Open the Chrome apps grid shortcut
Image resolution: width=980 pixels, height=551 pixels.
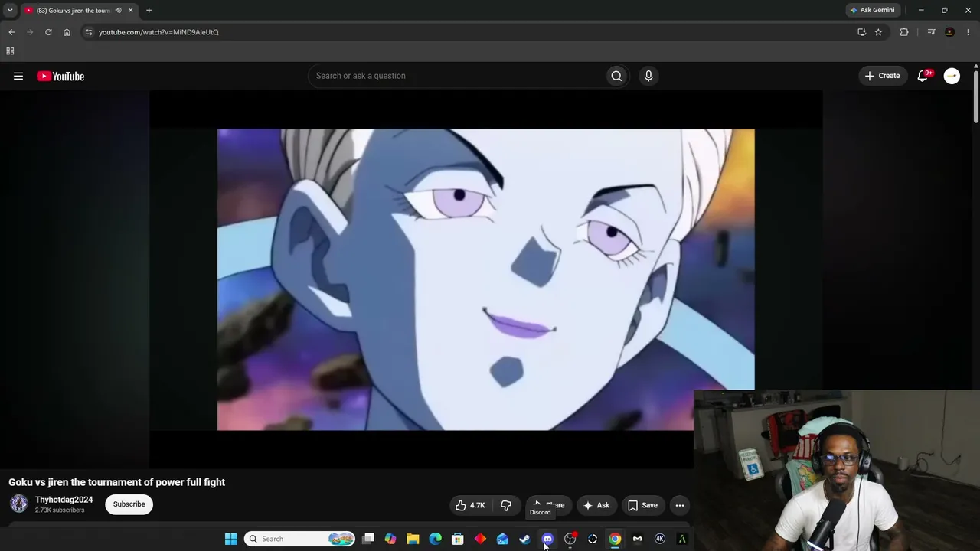[10, 51]
